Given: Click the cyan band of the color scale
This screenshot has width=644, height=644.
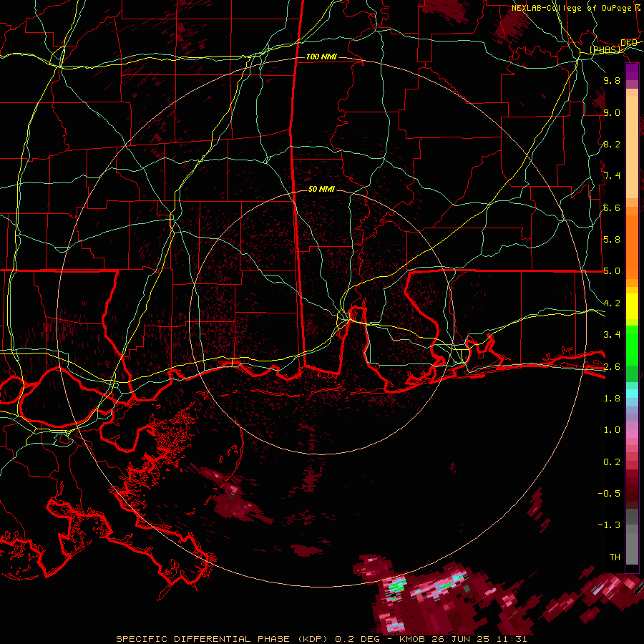Looking at the screenshot, I should [632, 394].
